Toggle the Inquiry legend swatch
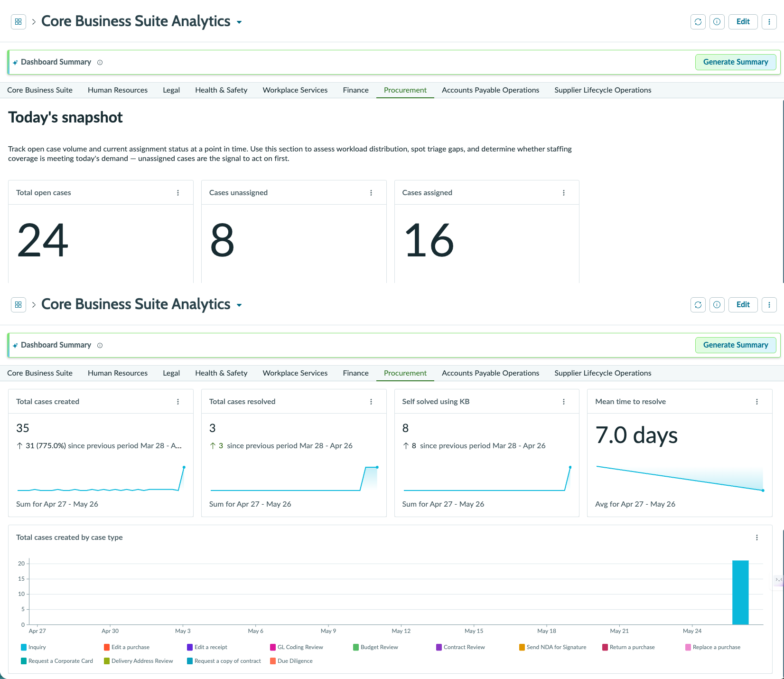The height and width of the screenshot is (679, 784). click(x=24, y=647)
